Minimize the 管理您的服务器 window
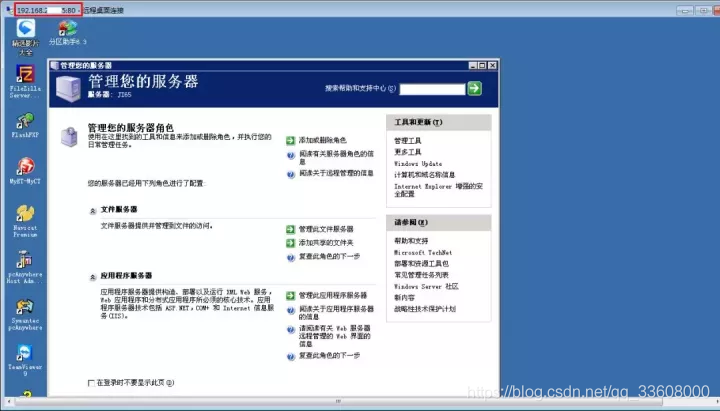 point(472,66)
